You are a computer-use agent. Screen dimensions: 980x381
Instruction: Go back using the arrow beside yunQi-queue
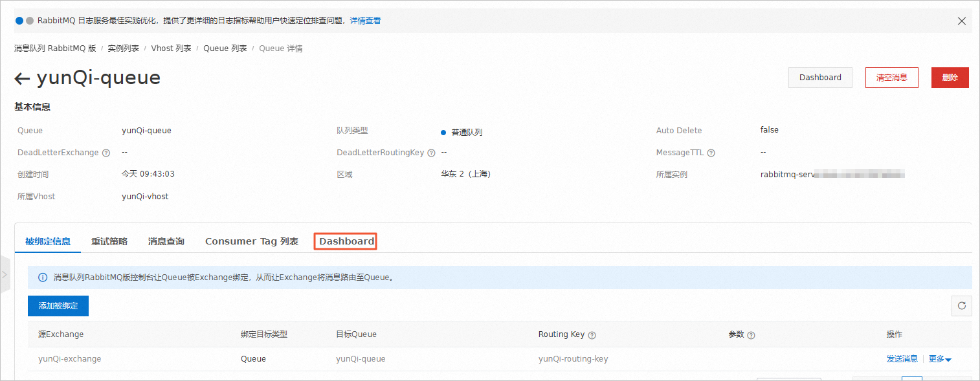(22, 79)
